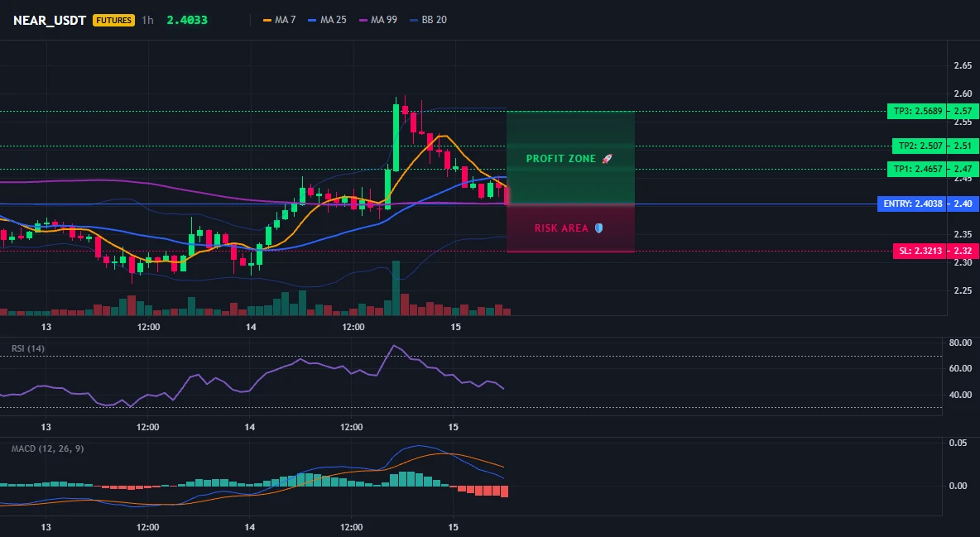Viewport: 980px width, 537px height.
Task: Click the 2.25 price axis value
Action: pyautogui.click(x=963, y=290)
